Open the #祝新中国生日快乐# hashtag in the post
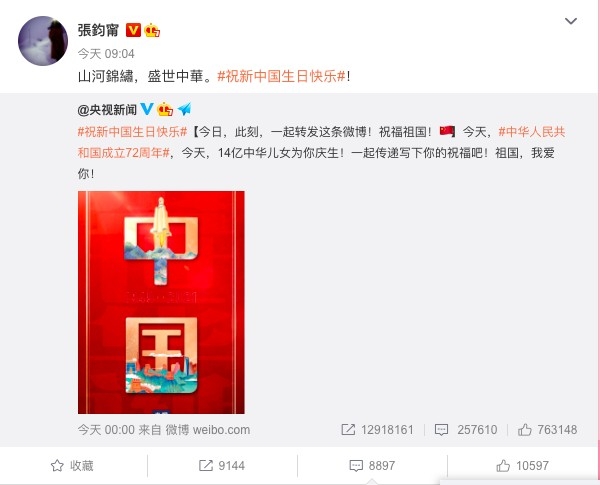The width and height of the screenshot is (600, 485). pos(282,77)
